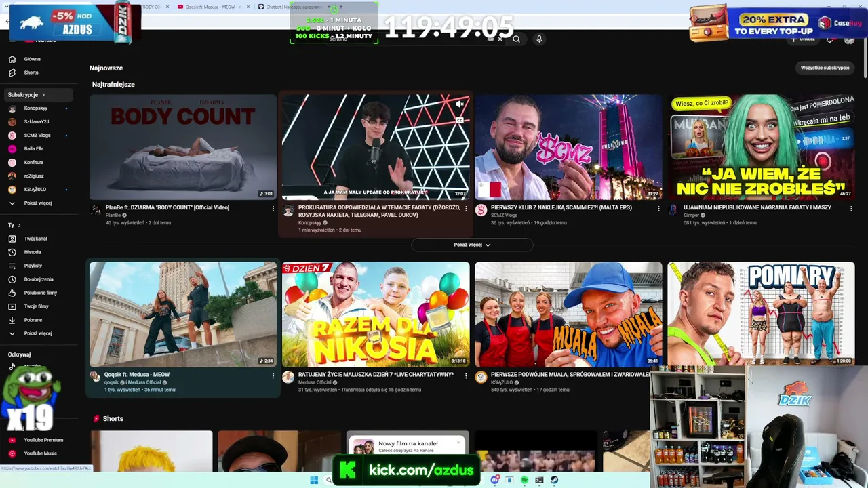The width and height of the screenshot is (868, 488).
Task: Open the BODY COUNT video thumbnail
Action: [183, 146]
